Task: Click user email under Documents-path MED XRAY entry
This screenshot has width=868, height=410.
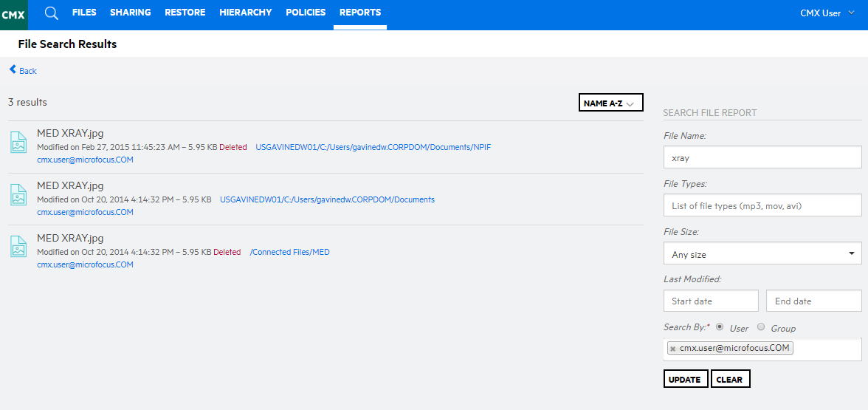Action: [x=86, y=212]
